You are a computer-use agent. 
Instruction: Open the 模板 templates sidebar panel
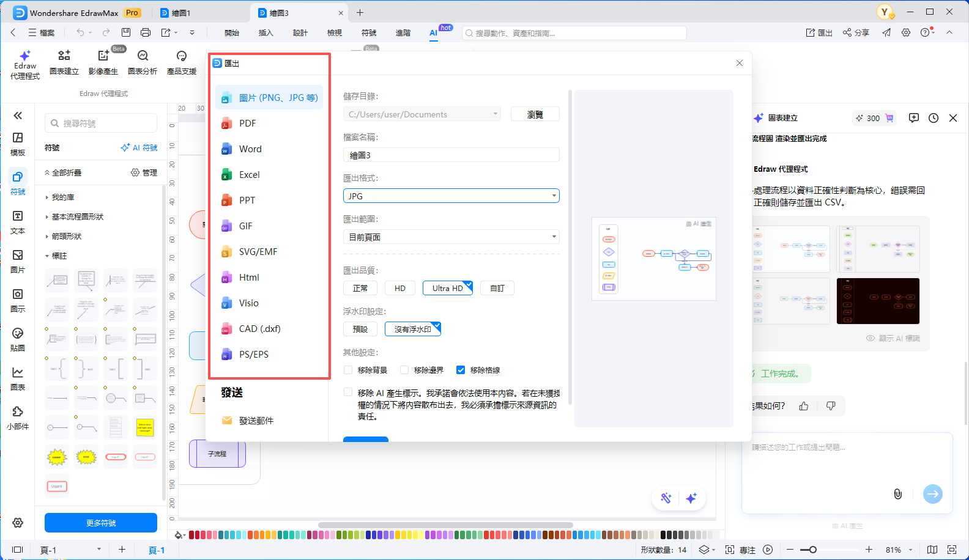[18, 144]
